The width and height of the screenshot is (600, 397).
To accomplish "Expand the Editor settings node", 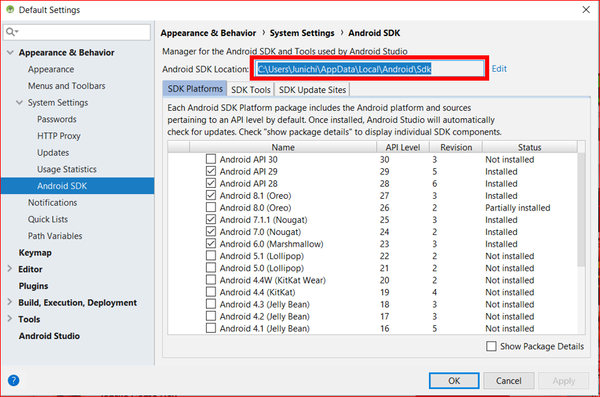I will (x=10, y=269).
